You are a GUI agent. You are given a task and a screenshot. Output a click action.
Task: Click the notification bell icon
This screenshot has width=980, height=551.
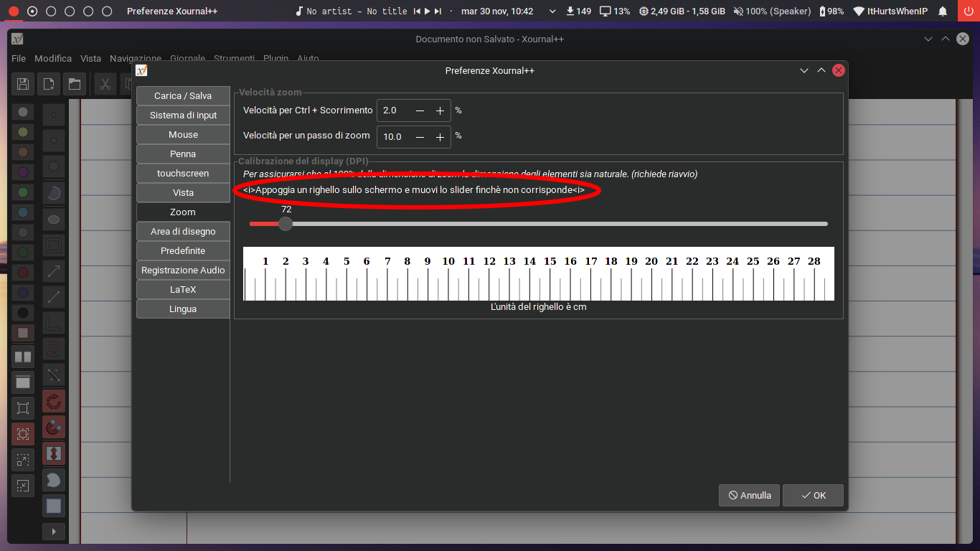pyautogui.click(x=943, y=11)
